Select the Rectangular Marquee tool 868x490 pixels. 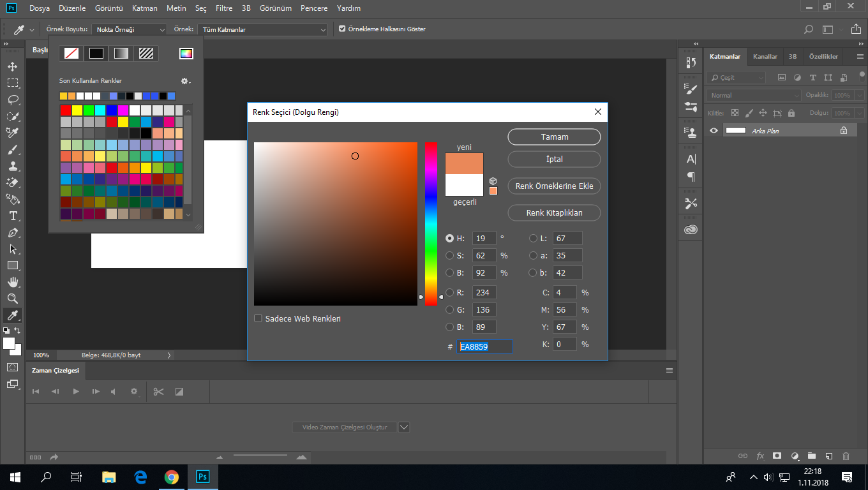[x=13, y=83]
